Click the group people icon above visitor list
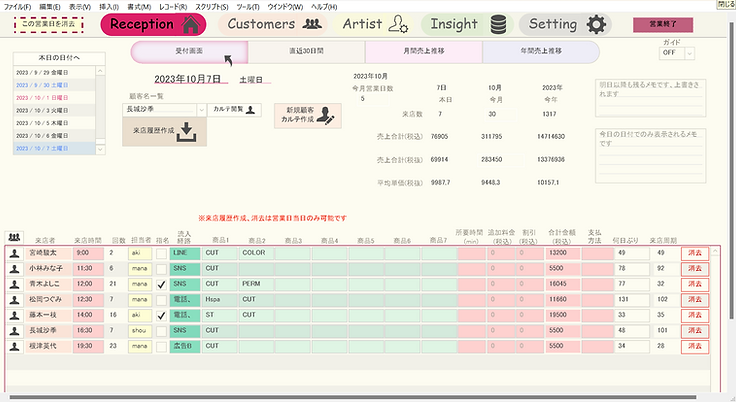 pos(14,237)
